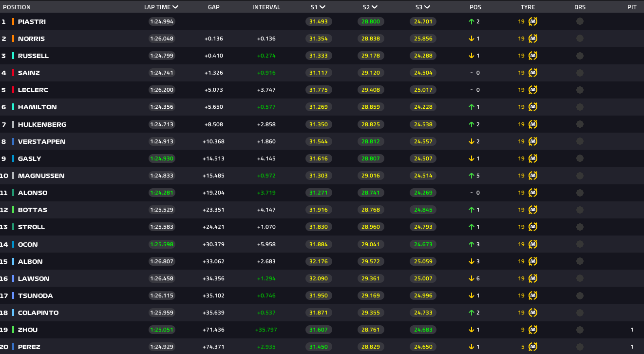
Task: Click DRS status dot for Leclerc
Action: coord(580,90)
